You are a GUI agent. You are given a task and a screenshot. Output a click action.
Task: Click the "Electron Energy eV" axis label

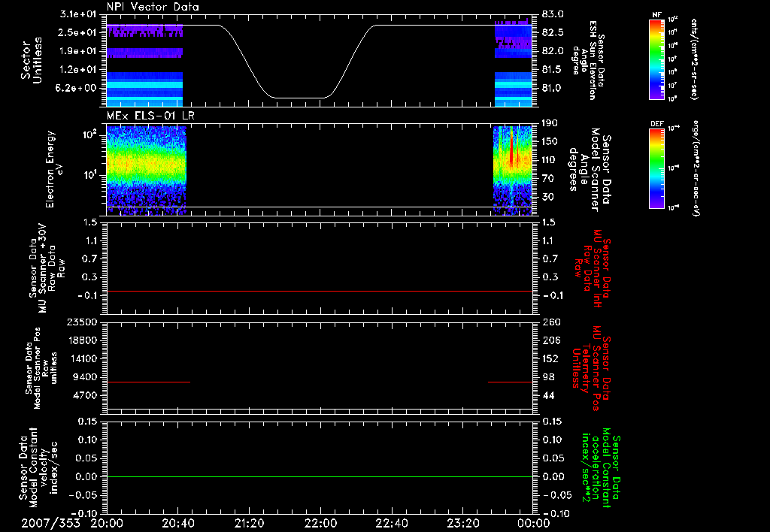pos(54,169)
